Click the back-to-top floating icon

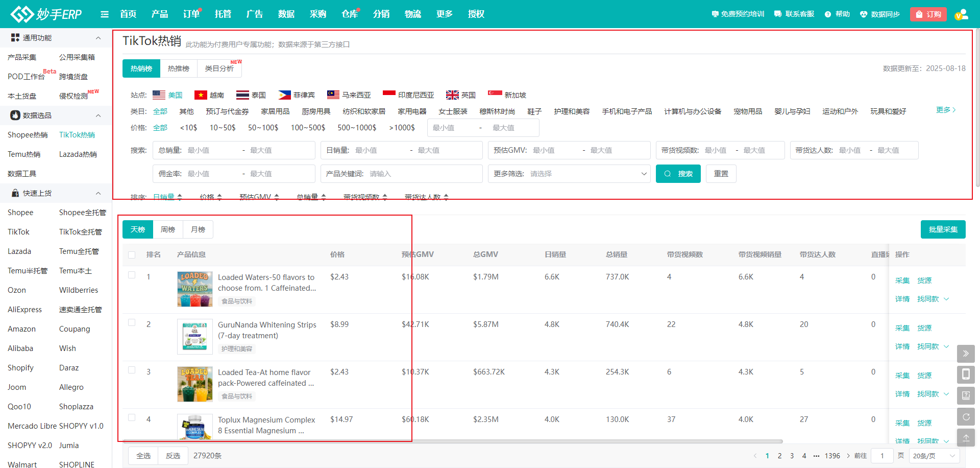pyautogui.click(x=966, y=438)
